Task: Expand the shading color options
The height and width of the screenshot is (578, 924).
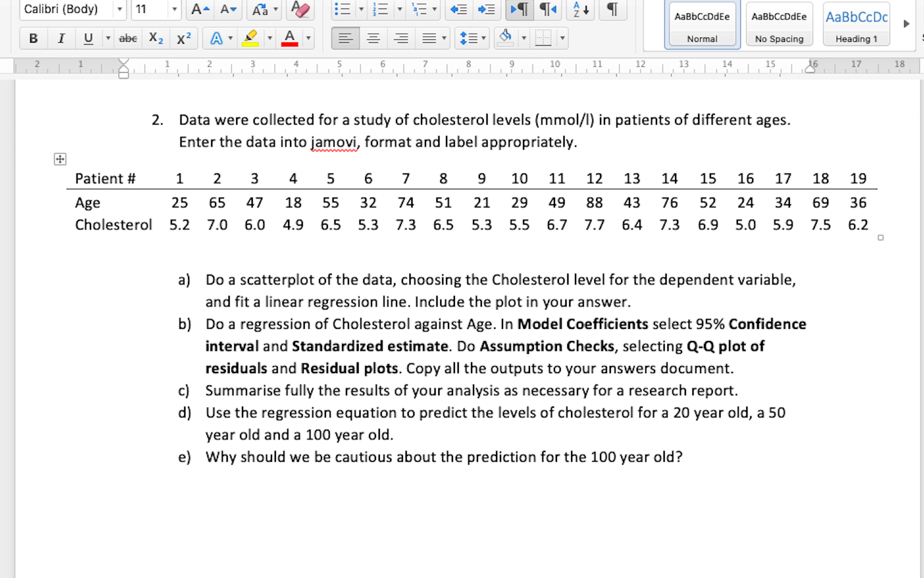Action: click(524, 39)
